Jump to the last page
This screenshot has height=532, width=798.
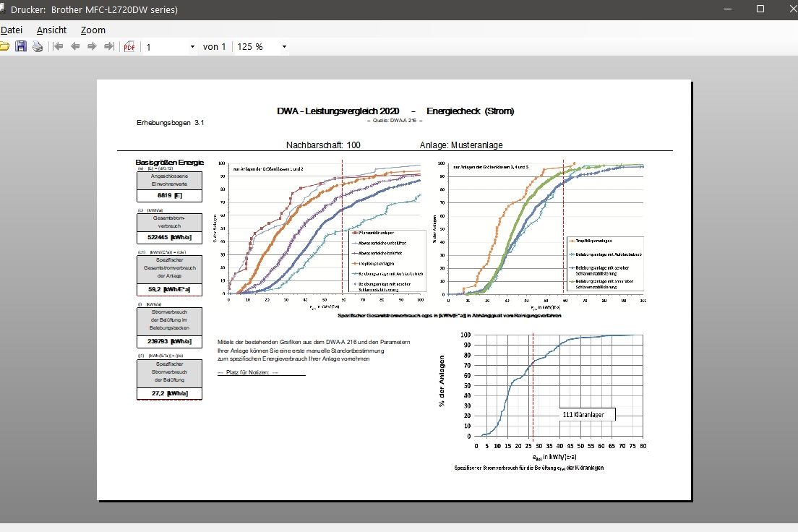pyautogui.click(x=109, y=47)
